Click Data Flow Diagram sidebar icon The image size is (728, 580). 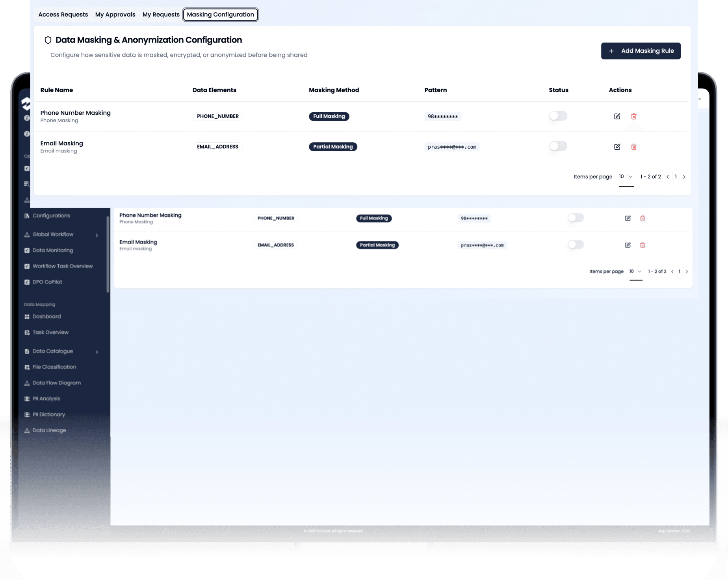click(x=27, y=383)
